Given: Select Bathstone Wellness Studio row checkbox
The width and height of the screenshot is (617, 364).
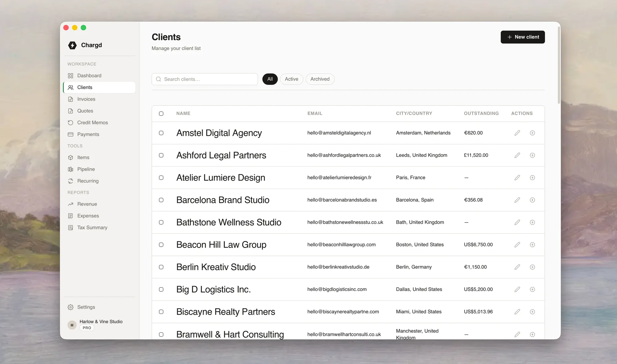Looking at the screenshot, I should tap(161, 223).
